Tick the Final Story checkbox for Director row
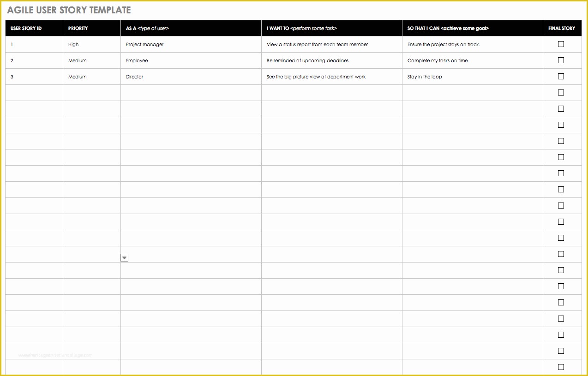Image resolution: width=588 pixels, height=376 pixels. click(561, 77)
